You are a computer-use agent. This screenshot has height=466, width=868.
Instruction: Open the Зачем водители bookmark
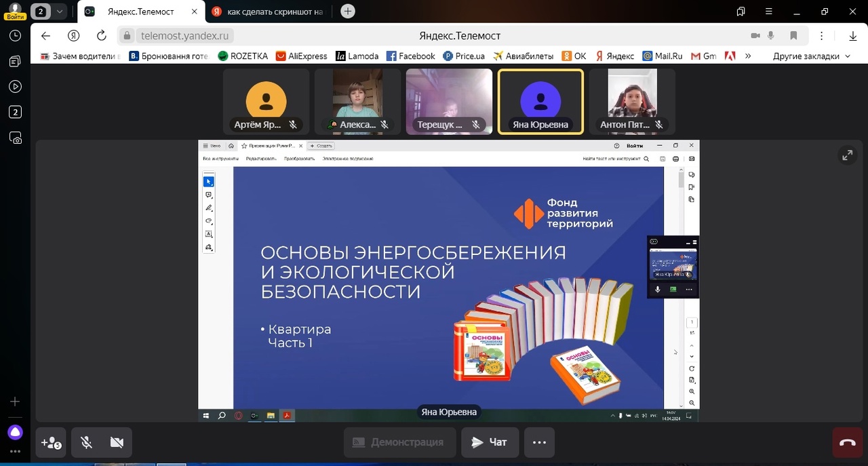coord(81,56)
